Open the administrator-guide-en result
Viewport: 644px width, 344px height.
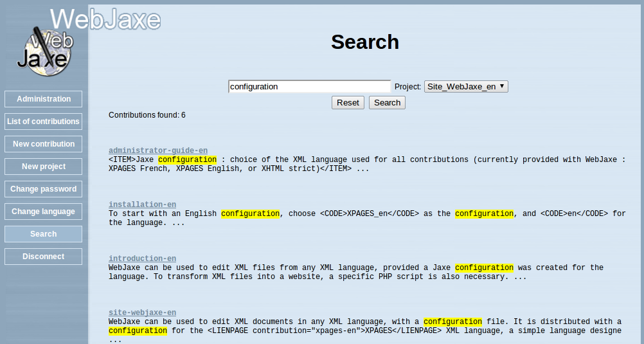click(x=158, y=150)
